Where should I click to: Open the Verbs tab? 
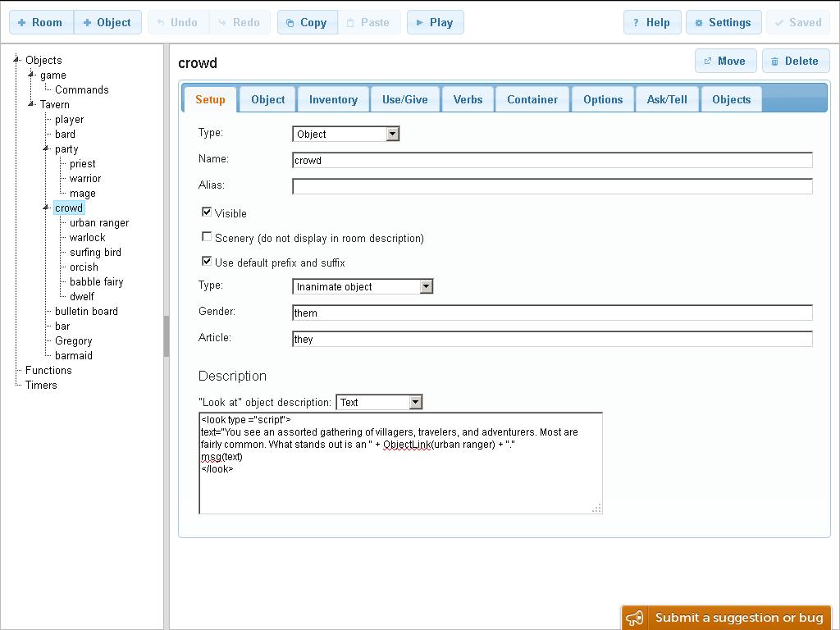click(468, 99)
